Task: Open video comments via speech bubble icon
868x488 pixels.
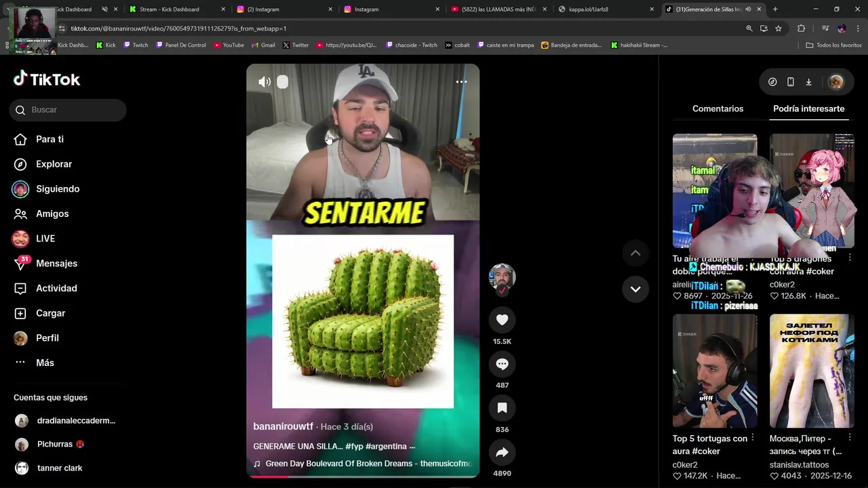Action: (502, 364)
